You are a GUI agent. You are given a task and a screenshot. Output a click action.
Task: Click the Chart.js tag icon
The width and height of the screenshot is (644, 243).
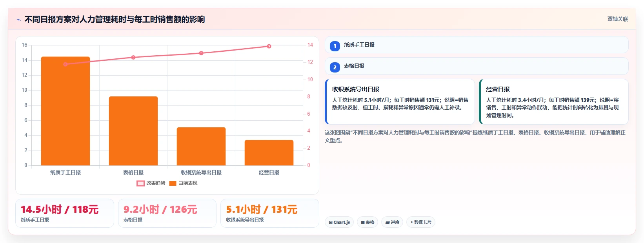331,222
